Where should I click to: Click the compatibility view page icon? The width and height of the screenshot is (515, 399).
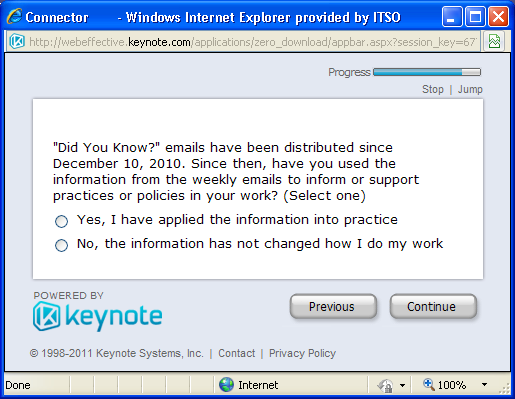[494, 42]
